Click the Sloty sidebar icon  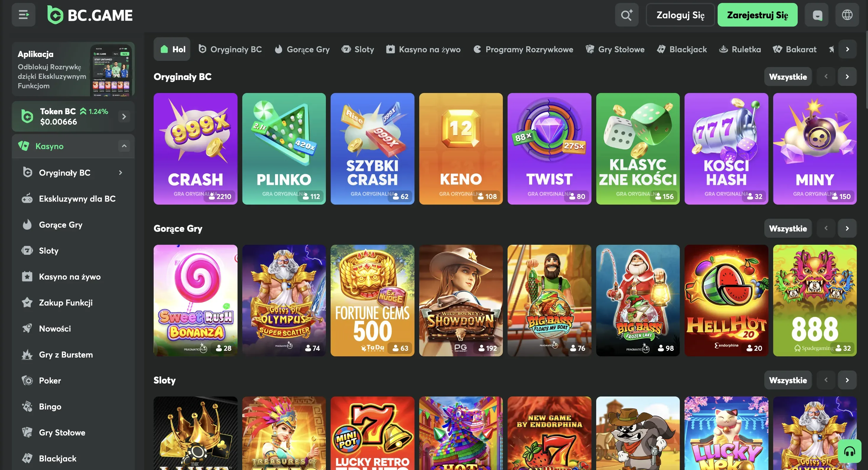[x=27, y=250]
